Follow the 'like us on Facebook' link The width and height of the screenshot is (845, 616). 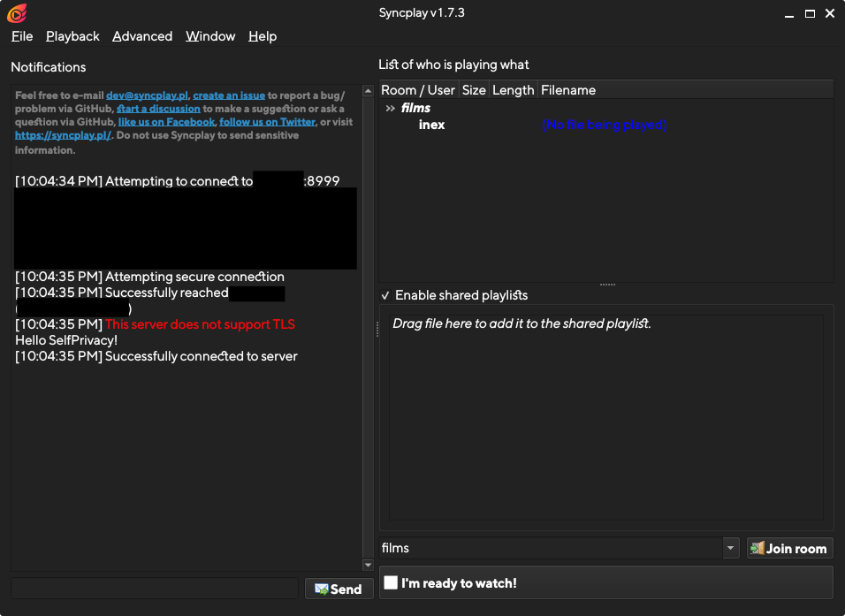click(x=166, y=122)
